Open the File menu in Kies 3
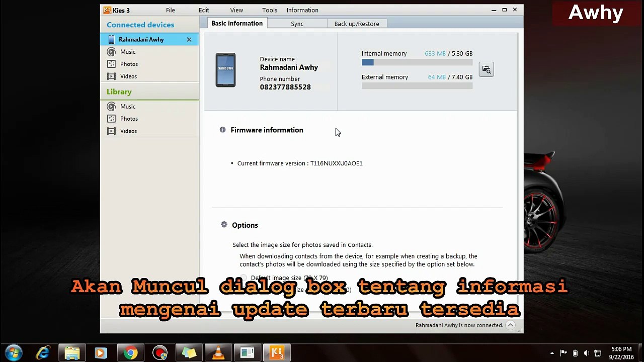Viewport: 644px width, 362px height. click(171, 10)
